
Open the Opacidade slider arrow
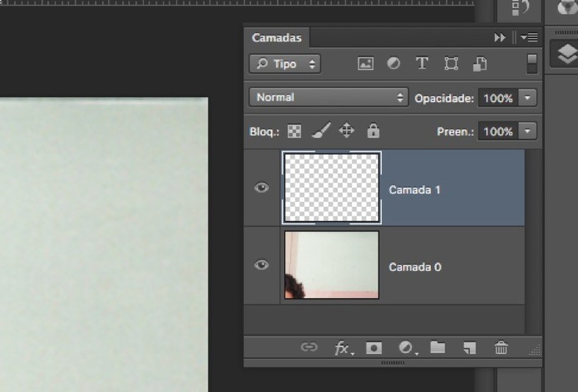click(x=527, y=98)
